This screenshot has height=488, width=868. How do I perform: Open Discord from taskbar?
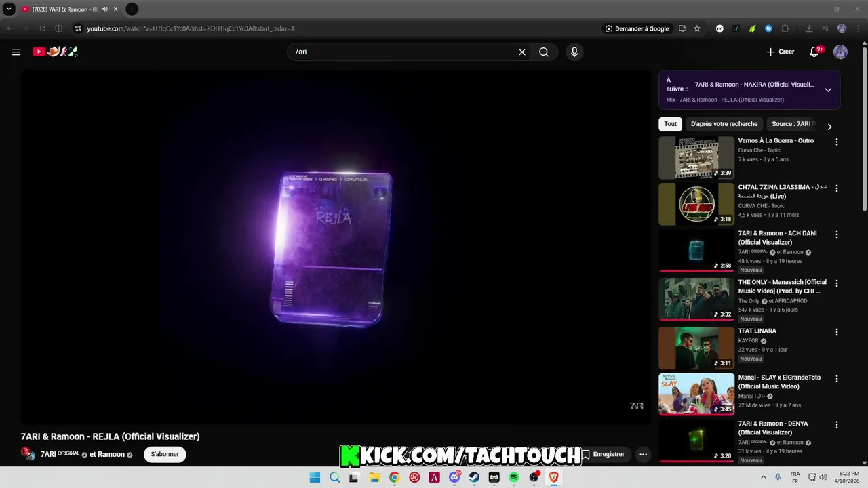click(454, 477)
